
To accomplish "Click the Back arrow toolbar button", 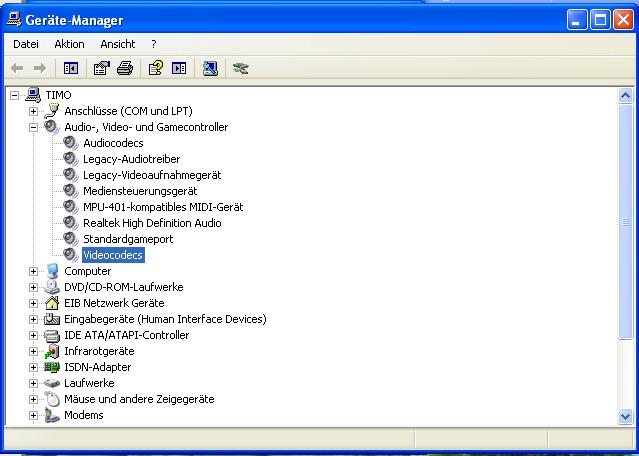I will (x=17, y=68).
